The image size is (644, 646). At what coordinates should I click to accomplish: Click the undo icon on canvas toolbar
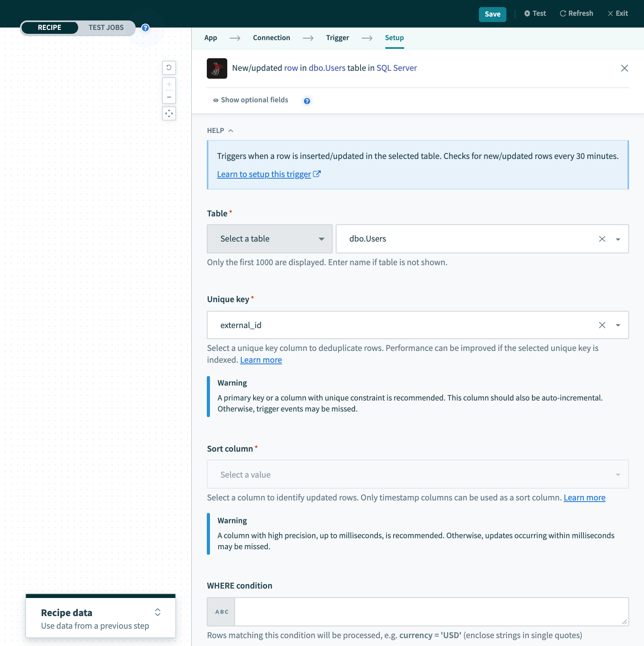pyautogui.click(x=169, y=68)
